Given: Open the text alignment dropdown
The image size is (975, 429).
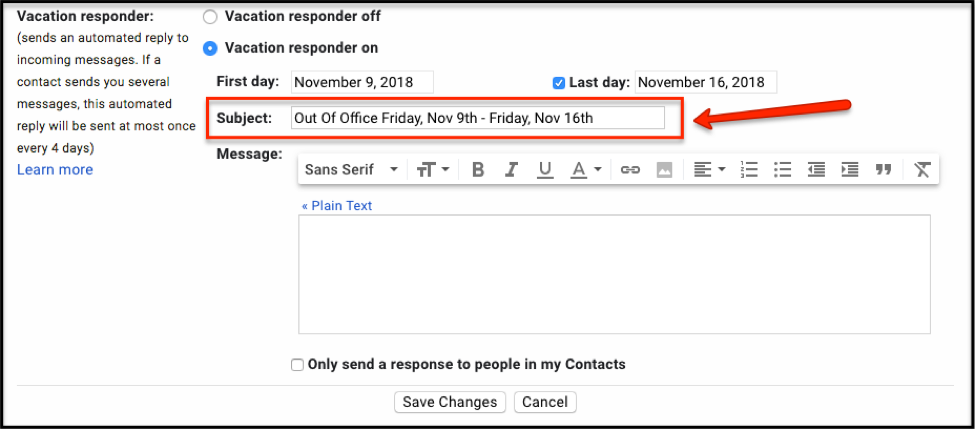Looking at the screenshot, I should point(709,170).
